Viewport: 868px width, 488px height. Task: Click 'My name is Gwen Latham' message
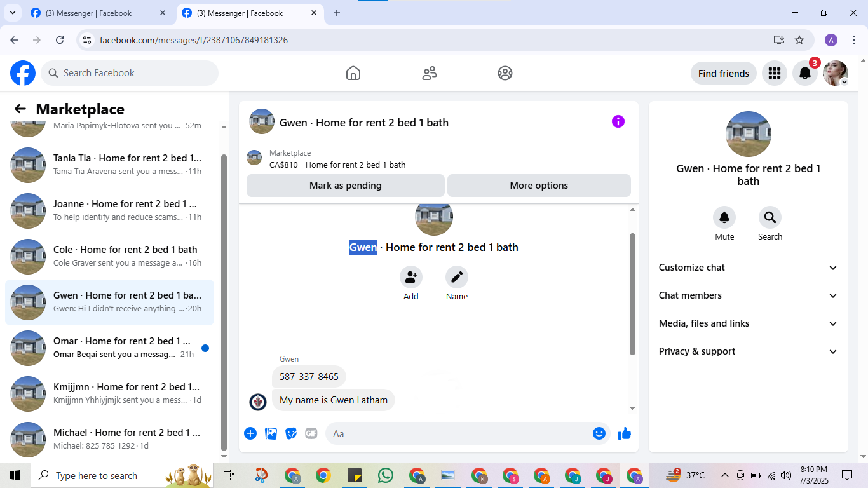334,400
